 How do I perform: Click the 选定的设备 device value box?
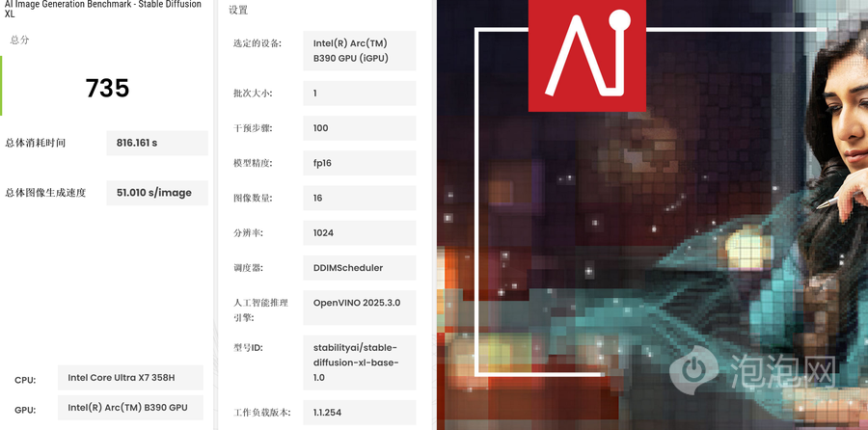[x=359, y=50]
